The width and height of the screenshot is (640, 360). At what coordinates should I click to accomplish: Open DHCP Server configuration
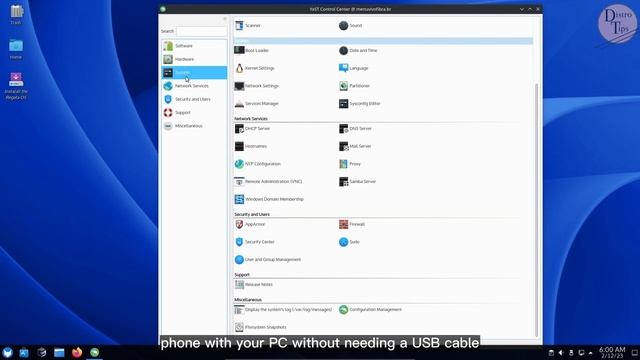tap(253, 129)
